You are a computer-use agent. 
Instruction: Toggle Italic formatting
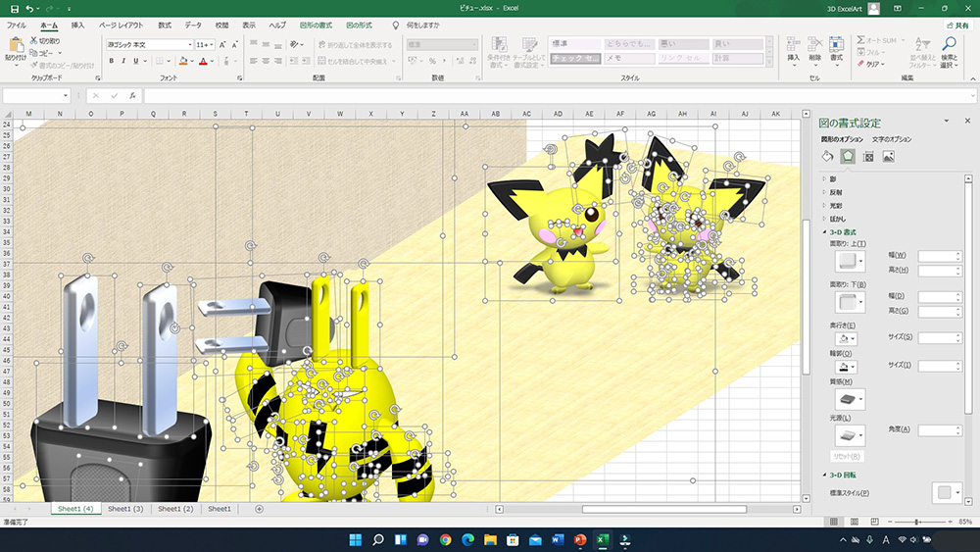pos(123,61)
